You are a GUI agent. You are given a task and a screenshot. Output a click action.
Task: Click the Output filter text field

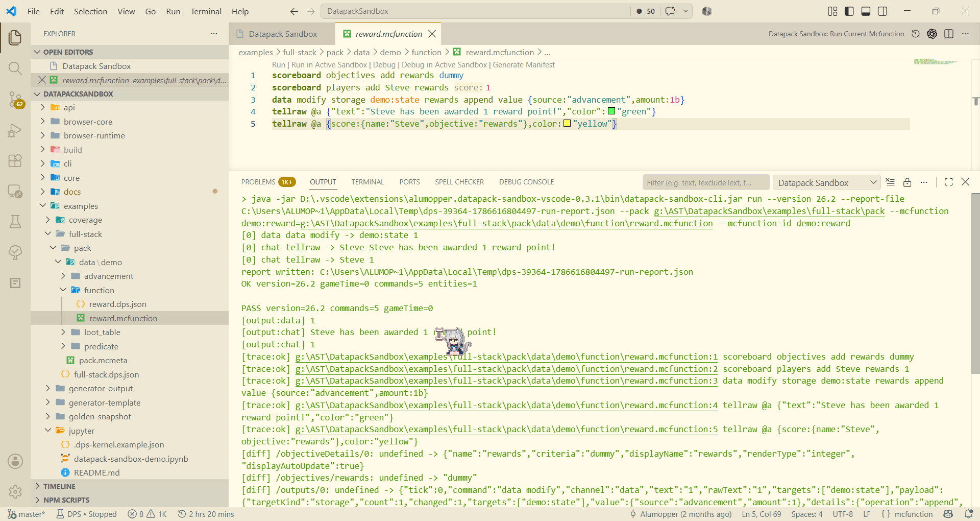[705, 182]
